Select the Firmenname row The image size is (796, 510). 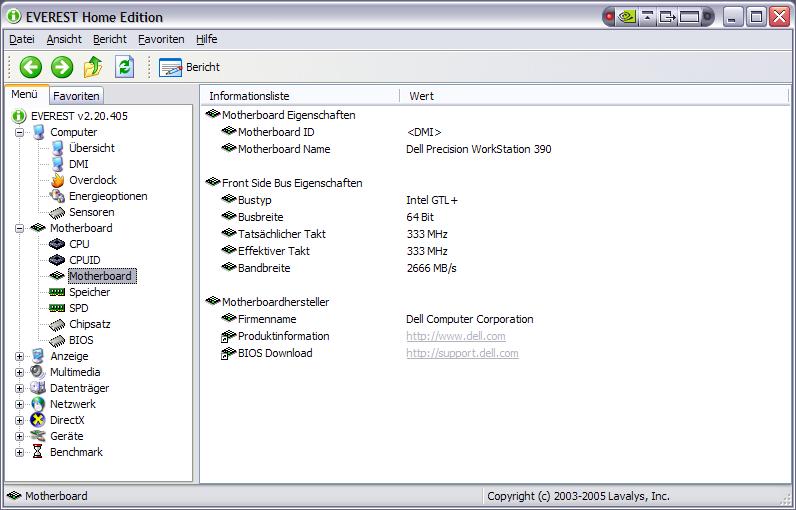point(377,320)
